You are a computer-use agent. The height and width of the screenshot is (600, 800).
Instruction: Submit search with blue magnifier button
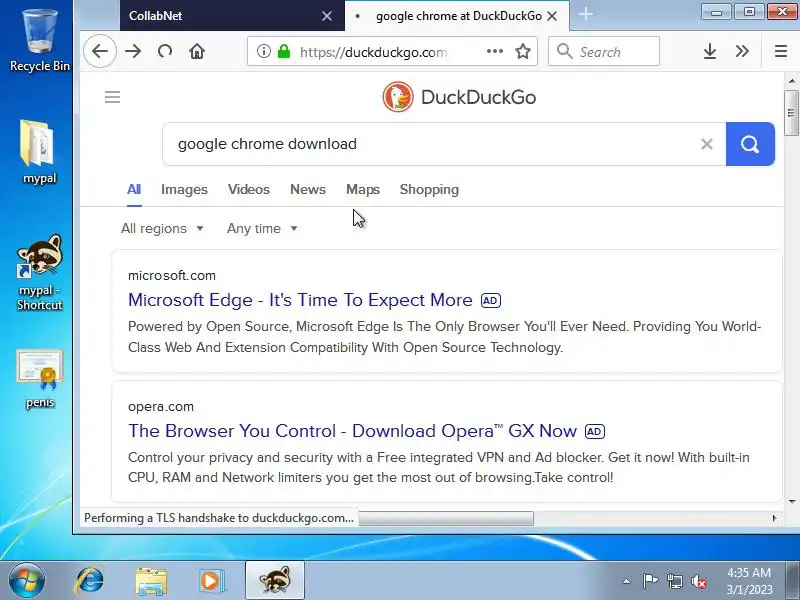click(750, 144)
